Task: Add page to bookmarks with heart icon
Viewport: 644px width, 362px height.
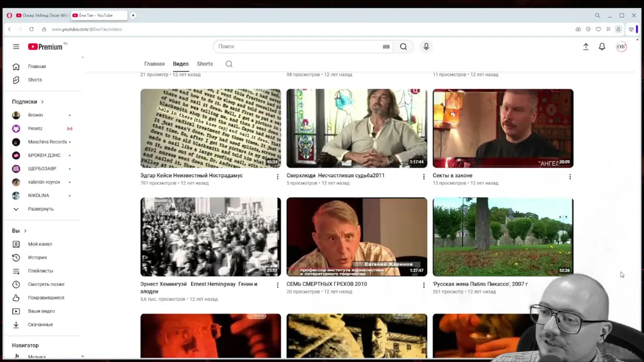Action: 598,29
